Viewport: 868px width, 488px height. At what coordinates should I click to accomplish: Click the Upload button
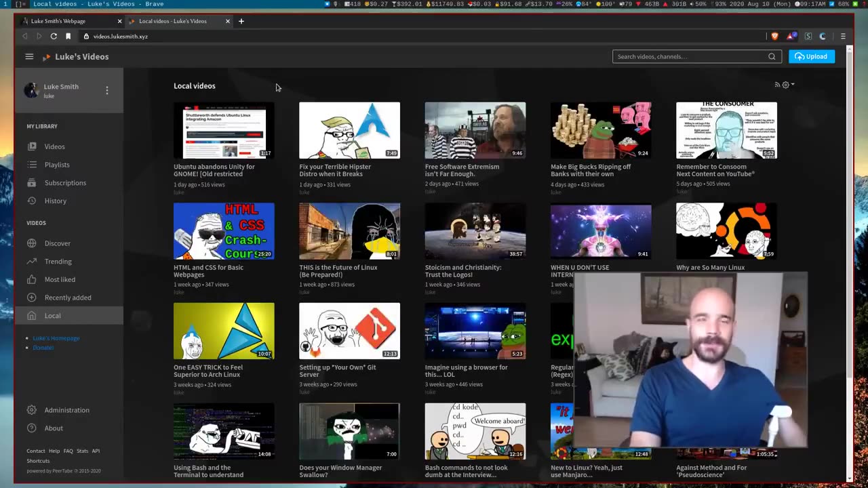click(812, 56)
